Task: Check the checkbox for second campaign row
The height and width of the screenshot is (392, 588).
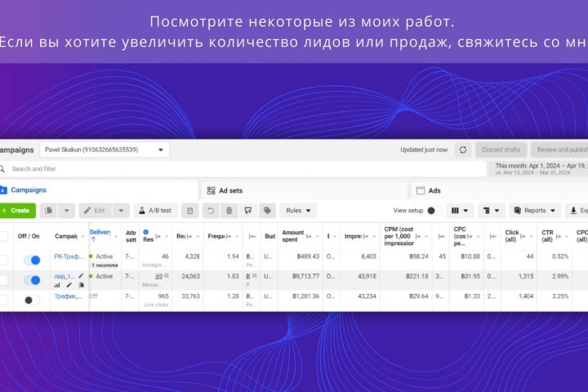Action: [x=3, y=280]
